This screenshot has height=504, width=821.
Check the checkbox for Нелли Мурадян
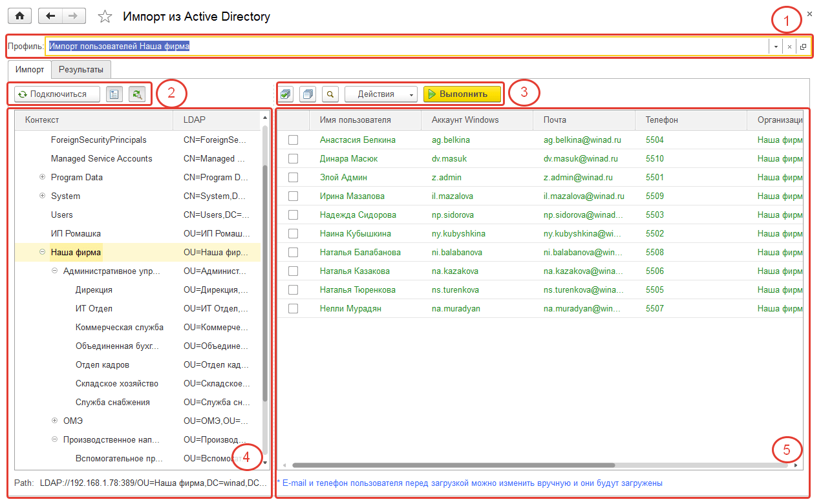tap(293, 308)
